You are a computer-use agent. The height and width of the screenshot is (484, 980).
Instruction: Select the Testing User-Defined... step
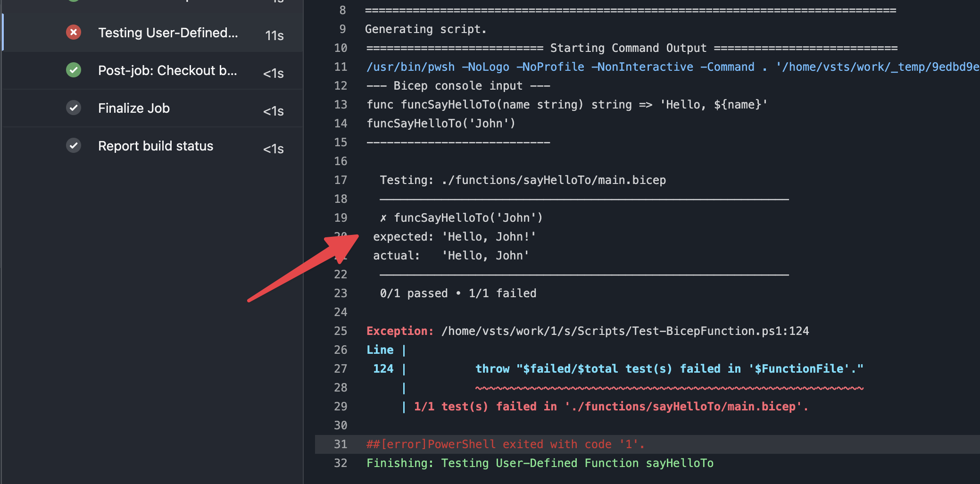pos(168,33)
